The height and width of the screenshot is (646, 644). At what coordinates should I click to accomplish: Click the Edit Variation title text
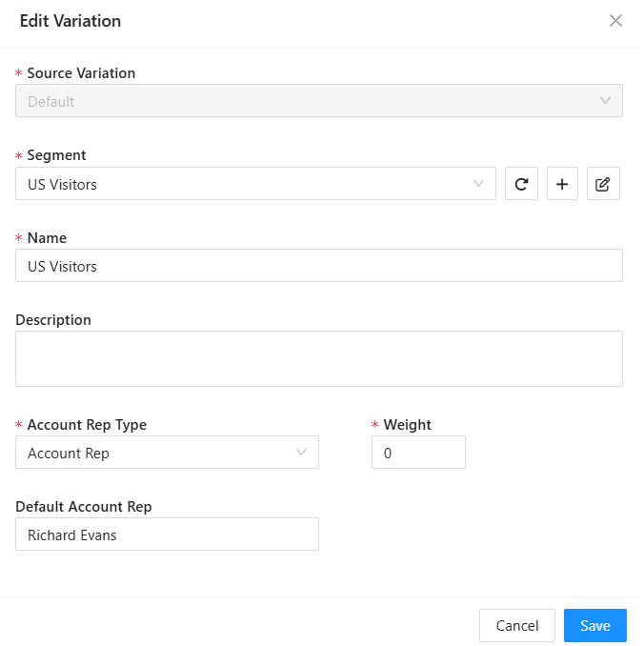point(70,21)
